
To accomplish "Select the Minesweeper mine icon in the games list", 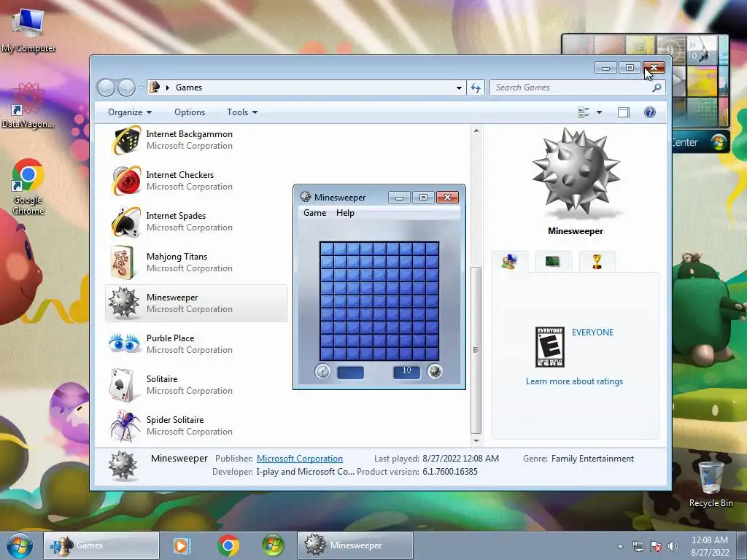I will [x=124, y=303].
